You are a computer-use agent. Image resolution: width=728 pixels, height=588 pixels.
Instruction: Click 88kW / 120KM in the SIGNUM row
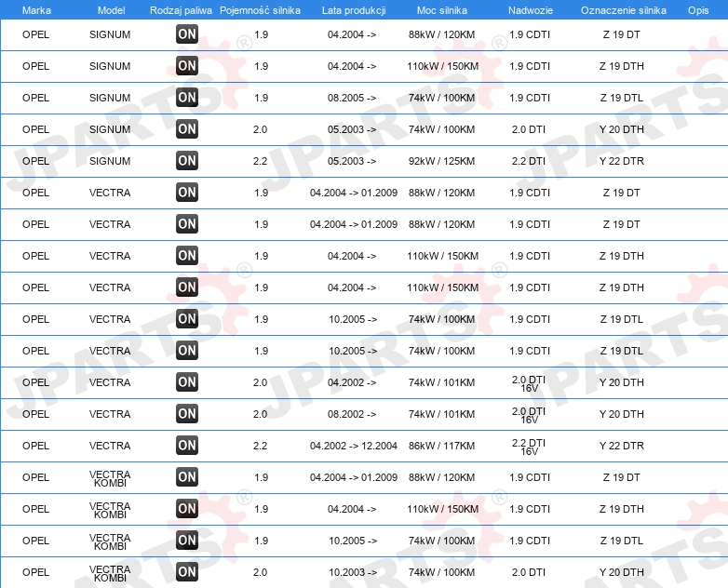(x=441, y=34)
